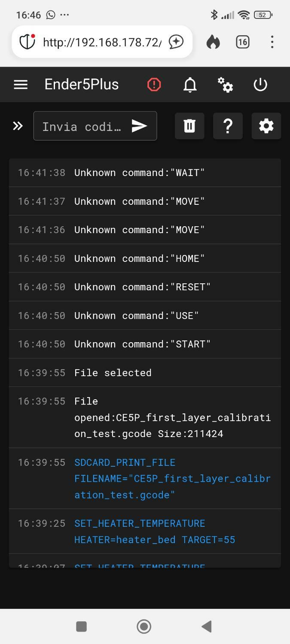
Task: Click the red emergency stop icon
Action: tap(154, 85)
